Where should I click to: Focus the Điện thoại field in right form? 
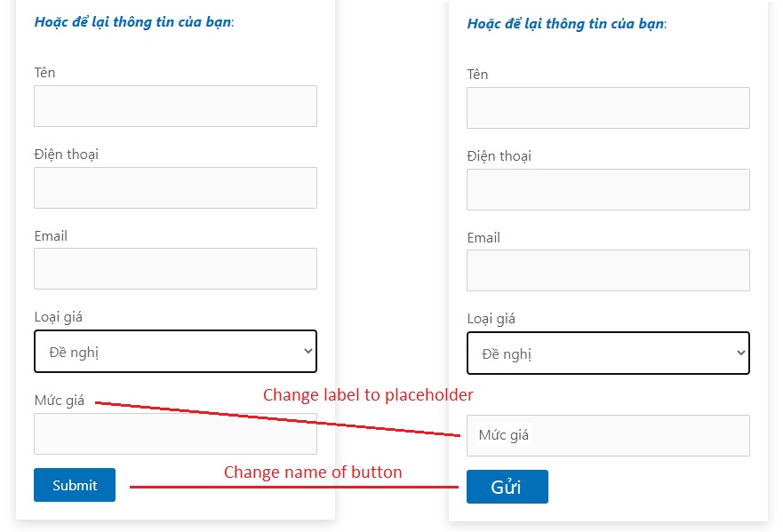pyautogui.click(x=608, y=190)
